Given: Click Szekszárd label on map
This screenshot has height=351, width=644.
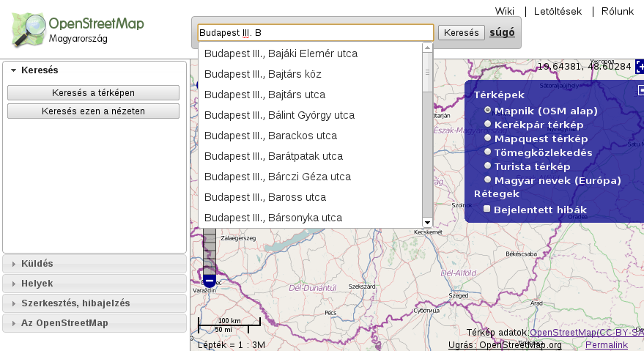Looking at the screenshot, I should point(362,287).
